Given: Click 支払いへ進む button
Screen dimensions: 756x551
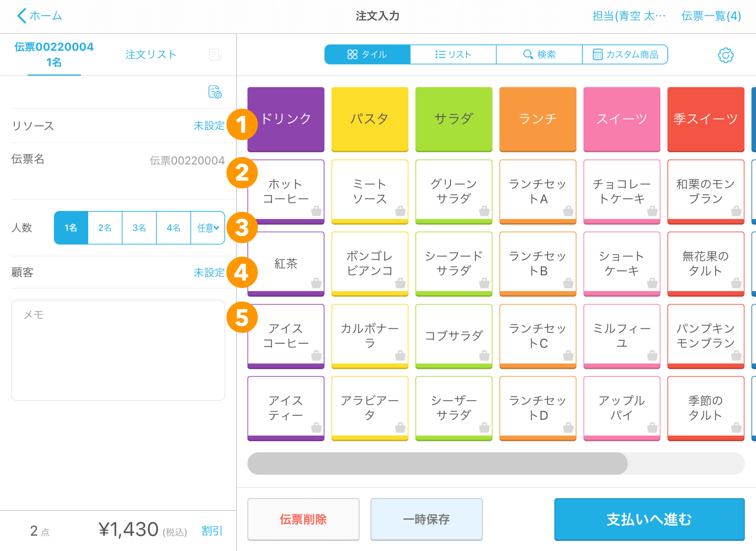Looking at the screenshot, I should point(649,519).
